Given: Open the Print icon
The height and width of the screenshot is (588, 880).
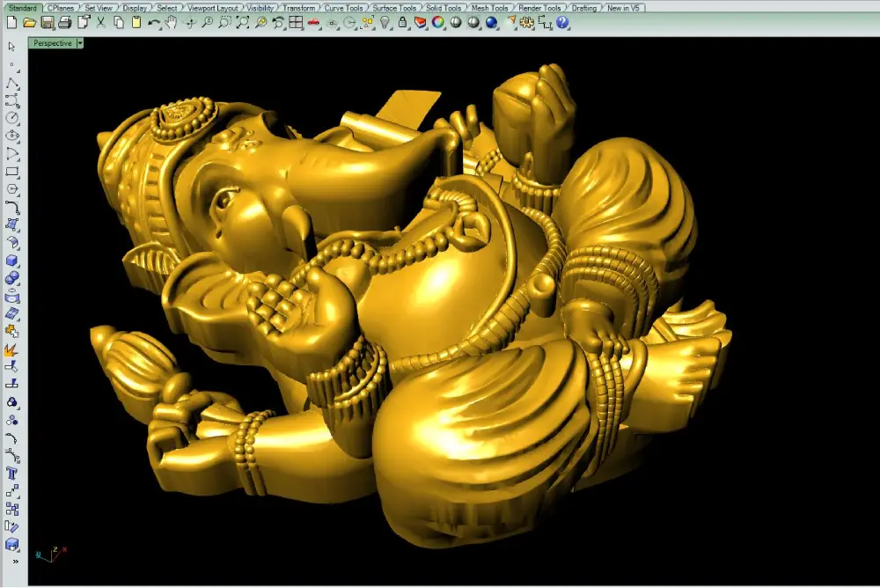Looking at the screenshot, I should point(65,23).
